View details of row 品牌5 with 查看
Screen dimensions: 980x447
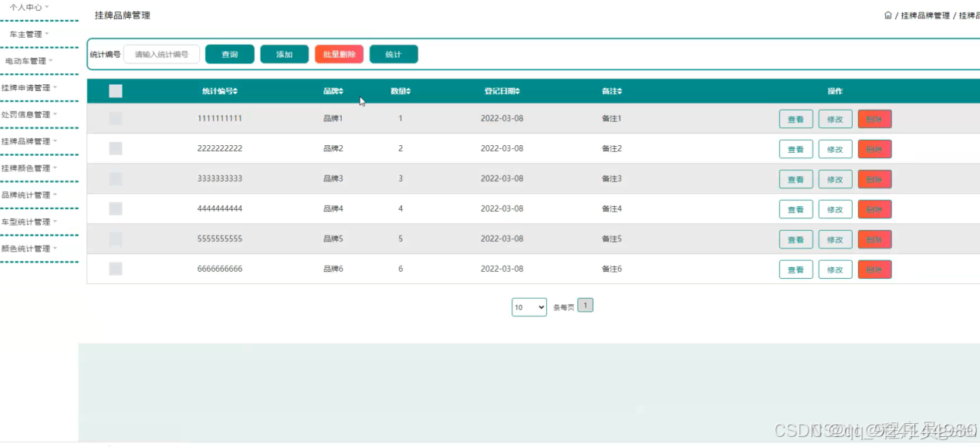pos(796,239)
